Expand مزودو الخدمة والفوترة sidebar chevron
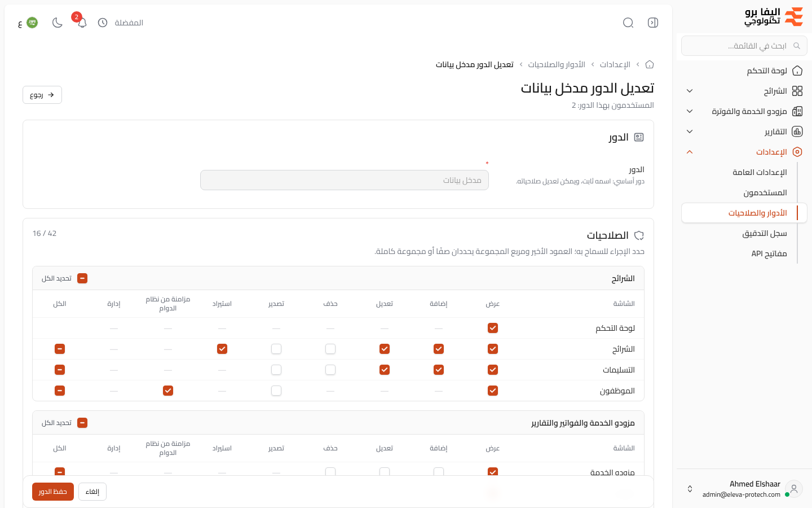The image size is (812, 508). coord(690,111)
